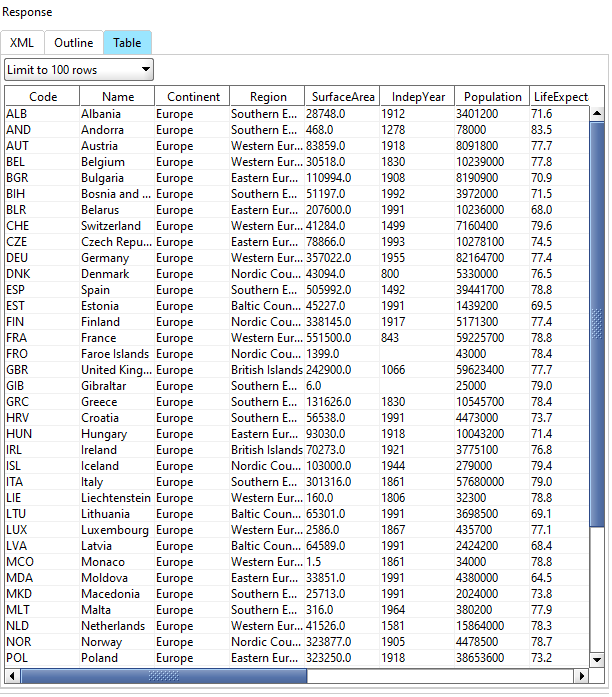
Task: Select the Switzerland name cell
Action: (x=117, y=226)
